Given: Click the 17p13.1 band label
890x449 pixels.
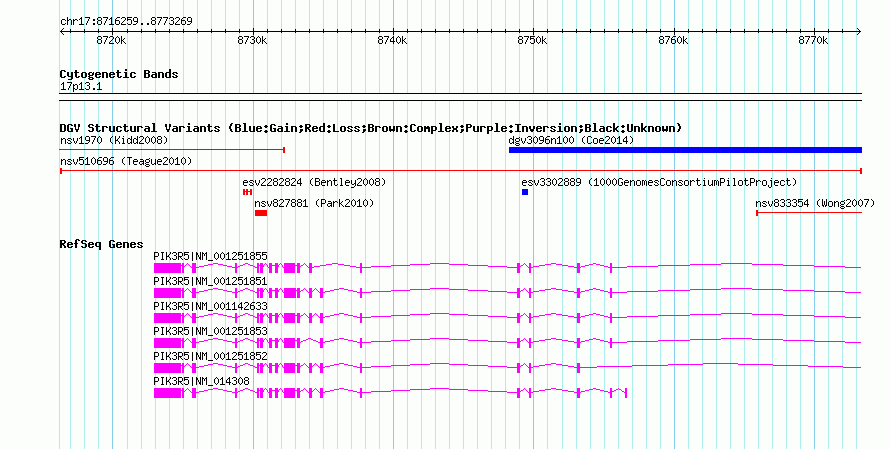Looking at the screenshot, I should (81, 87).
